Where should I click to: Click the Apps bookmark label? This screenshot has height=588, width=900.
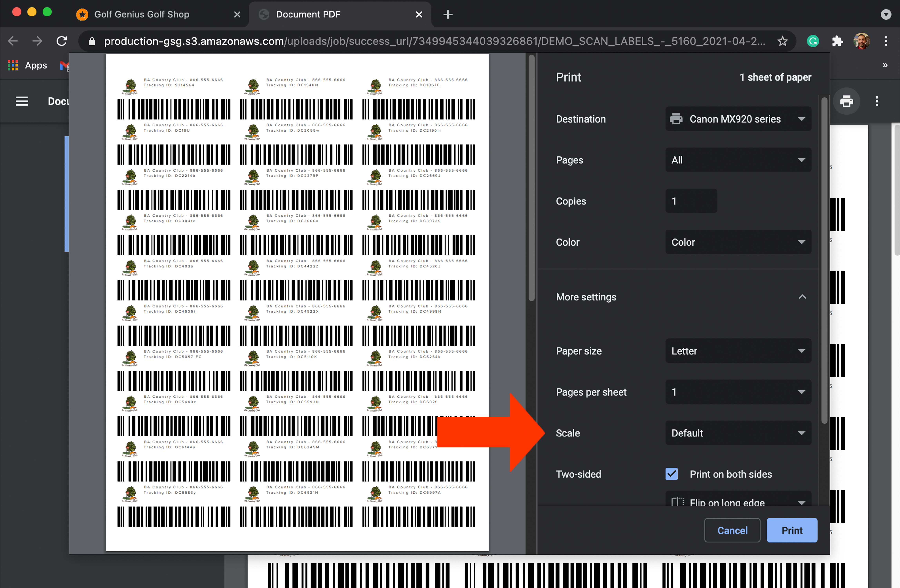tap(36, 65)
